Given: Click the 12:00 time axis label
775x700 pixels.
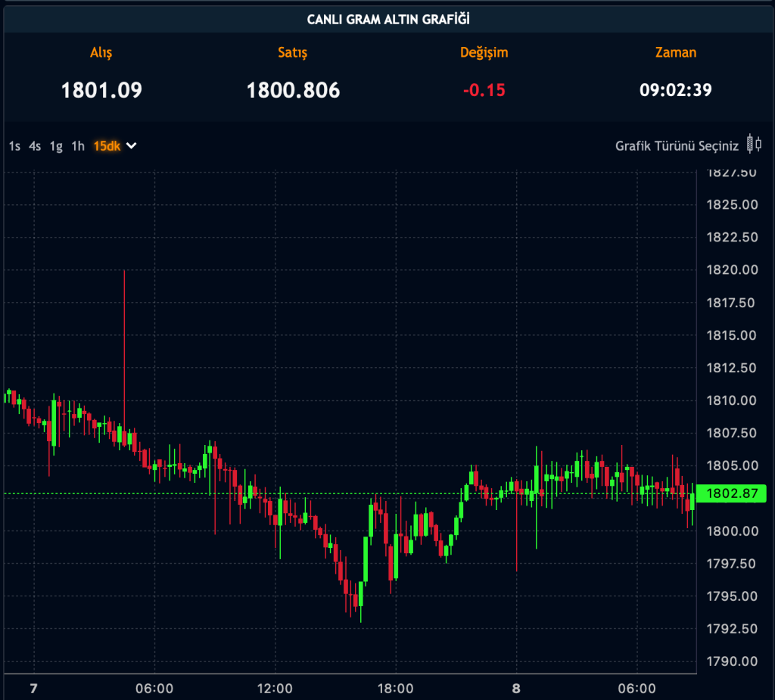Looking at the screenshot, I should point(275,689).
